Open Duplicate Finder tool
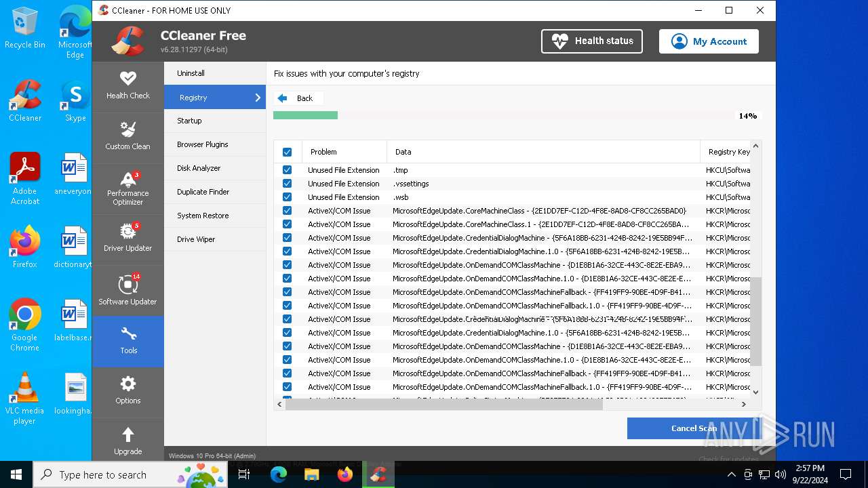Image resolution: width=868 pixels, height=488 pixels. click(215, 192)
